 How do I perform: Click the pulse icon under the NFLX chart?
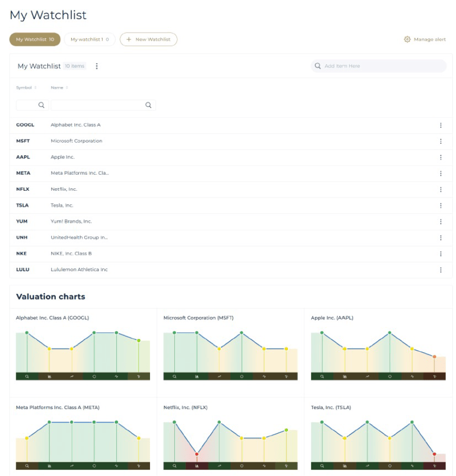[264, 465]
